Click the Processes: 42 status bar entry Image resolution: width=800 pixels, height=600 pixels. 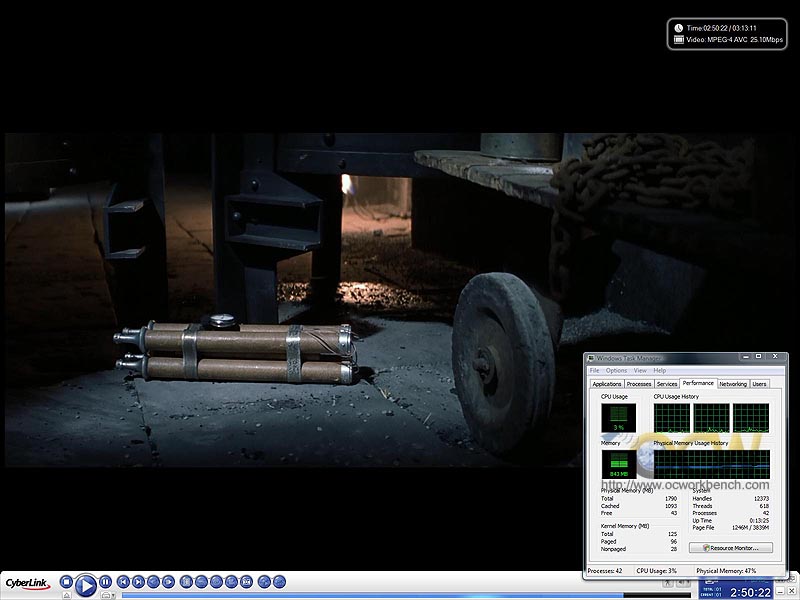[x=605, y=571]
